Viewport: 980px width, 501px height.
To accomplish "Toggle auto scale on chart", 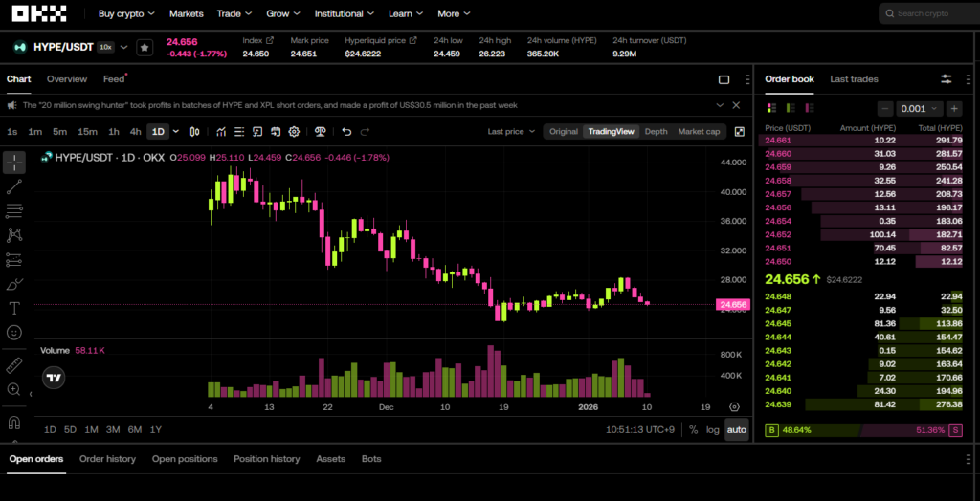I will (736, 430).
